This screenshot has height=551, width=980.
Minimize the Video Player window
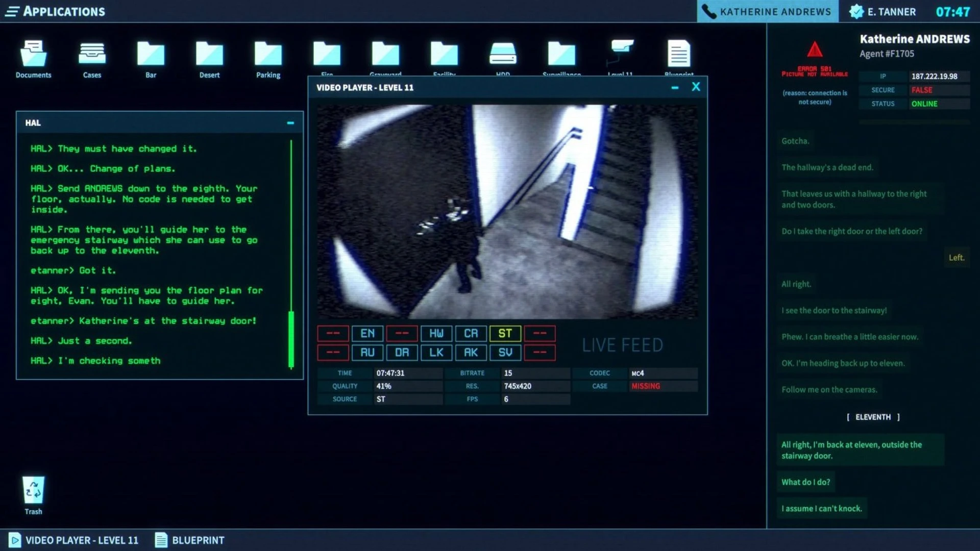click(x=675, y=88)
